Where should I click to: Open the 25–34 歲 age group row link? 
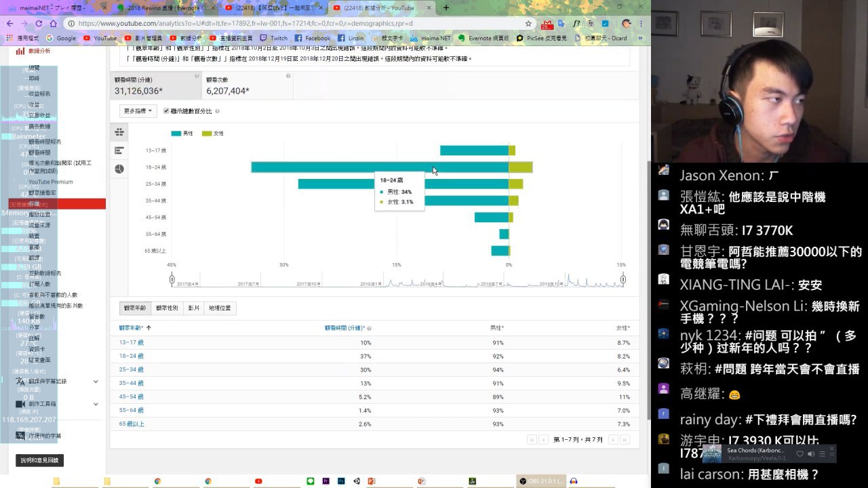click(132, 370)
